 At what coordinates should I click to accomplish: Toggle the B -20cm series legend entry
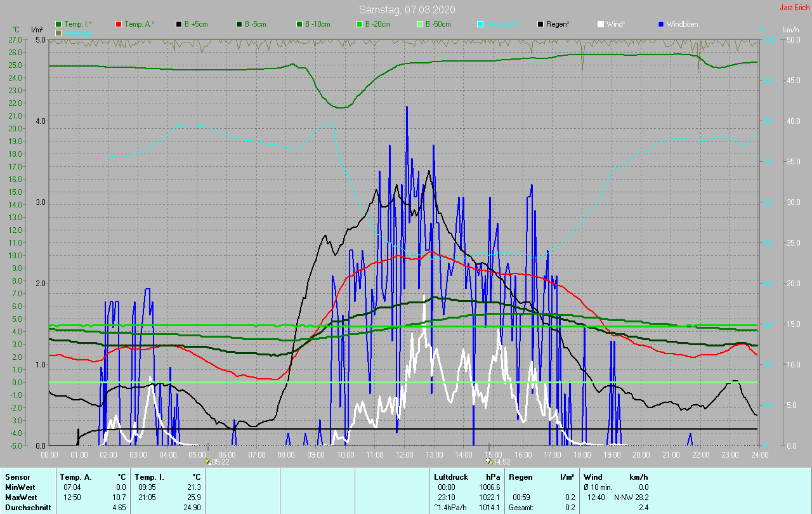(x=376, y=24)
